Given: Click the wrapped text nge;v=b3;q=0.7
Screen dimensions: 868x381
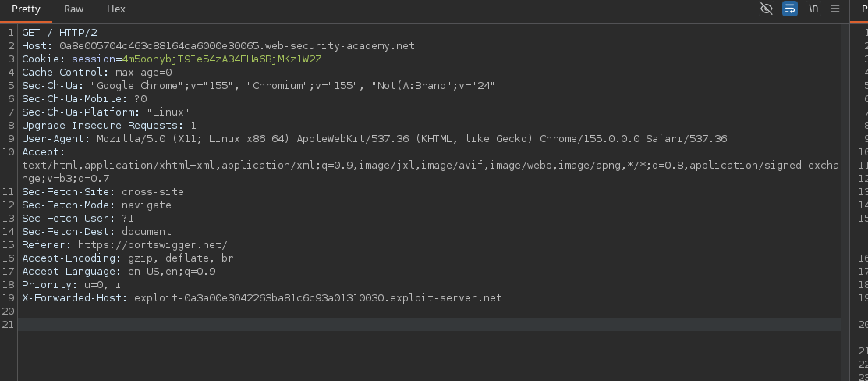Looking at the screenshot, I should click(x=66, y=179).
